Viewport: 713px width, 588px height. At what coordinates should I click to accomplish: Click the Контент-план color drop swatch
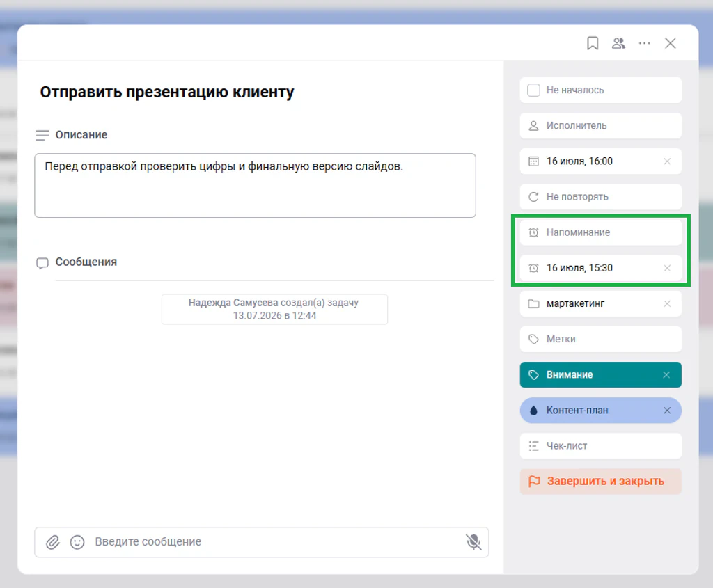pos(533,411)
